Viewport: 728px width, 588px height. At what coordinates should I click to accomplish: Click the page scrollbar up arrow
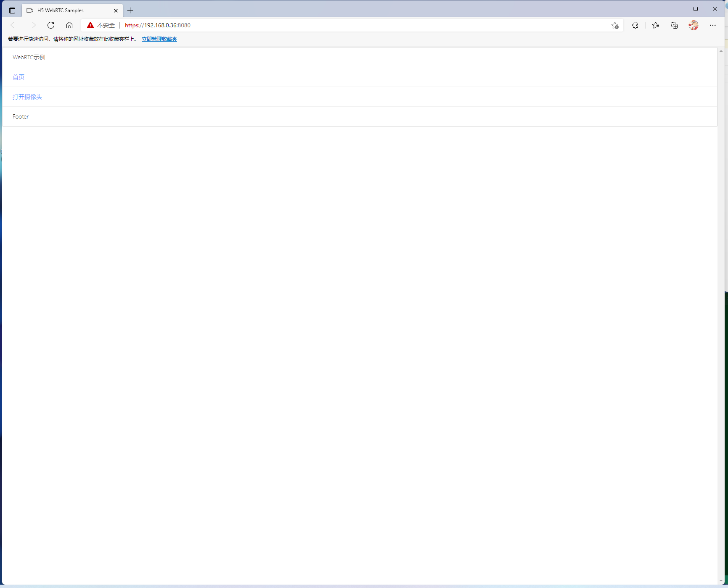(721, 51)
